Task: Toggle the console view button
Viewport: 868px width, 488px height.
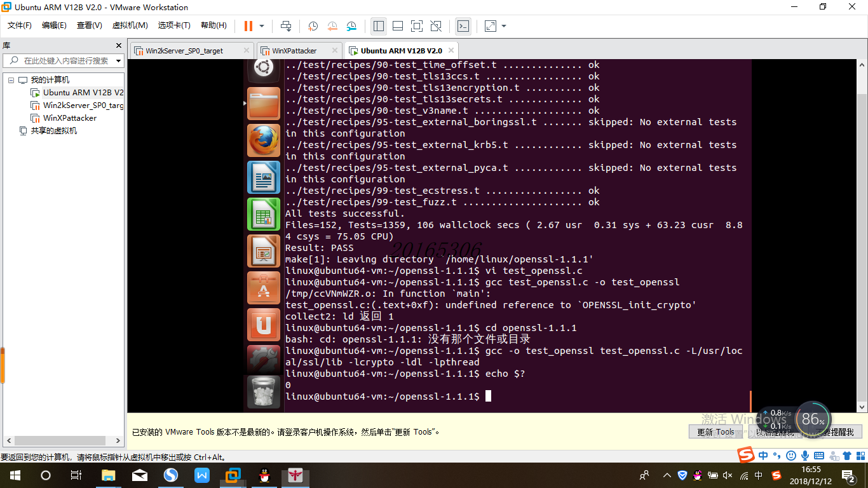Action: point(464,26)
